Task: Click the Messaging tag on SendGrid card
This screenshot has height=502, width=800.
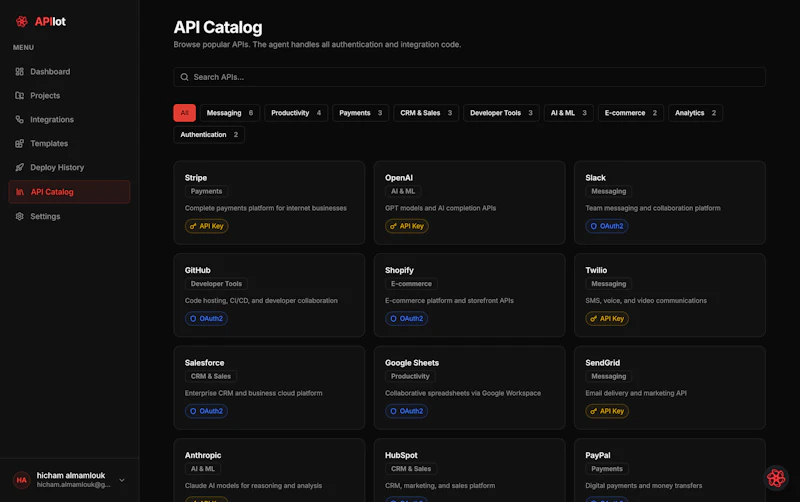Action: [609, 376]
